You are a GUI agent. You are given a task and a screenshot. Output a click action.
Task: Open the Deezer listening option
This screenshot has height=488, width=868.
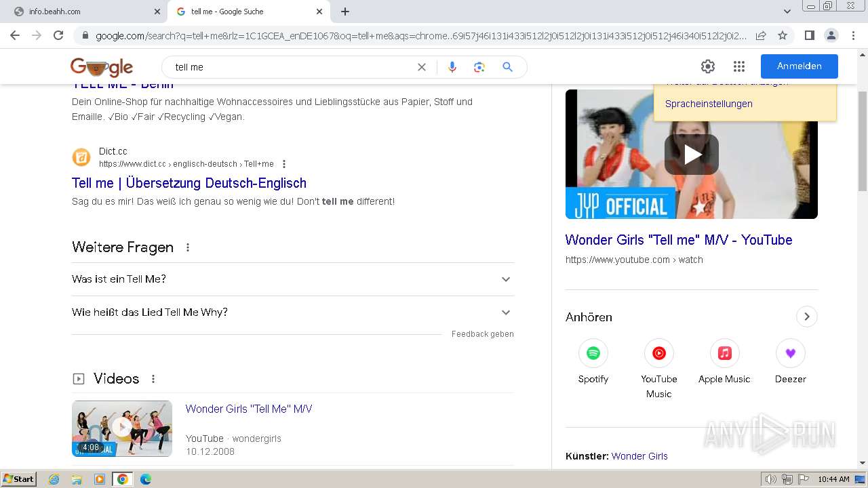tap(791, 363)
